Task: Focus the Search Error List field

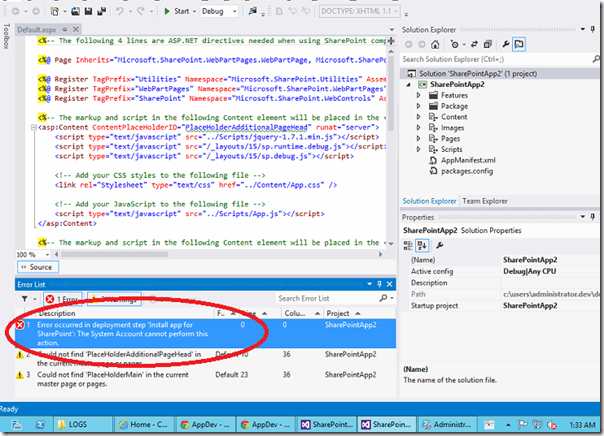Action: tap(327, 298)
